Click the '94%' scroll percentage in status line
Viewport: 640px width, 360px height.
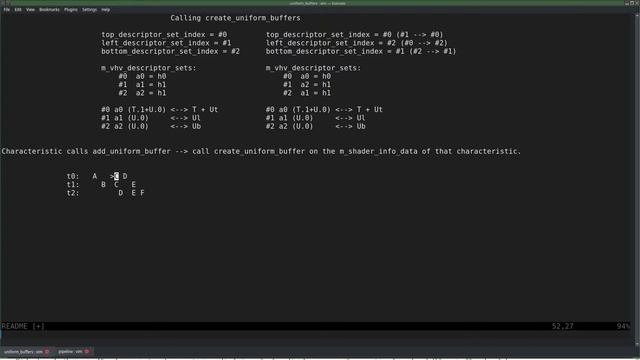point(623,326)
